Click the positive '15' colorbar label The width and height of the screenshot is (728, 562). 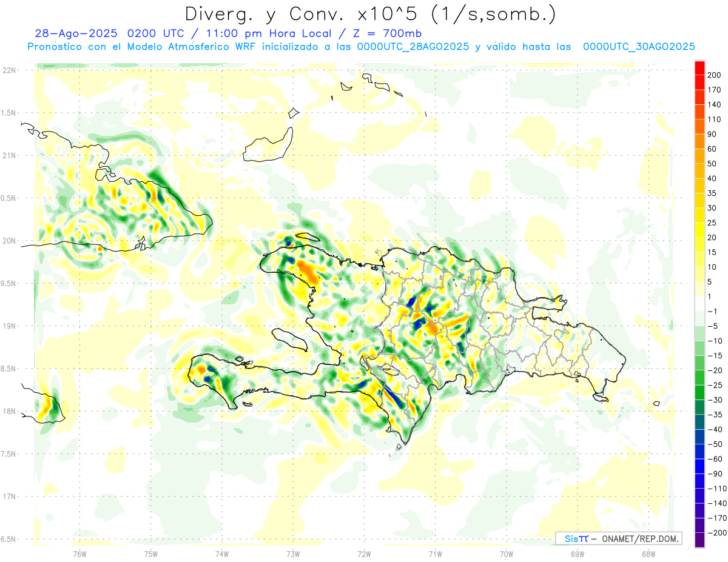pyautogui.click(x=712, y=253)
